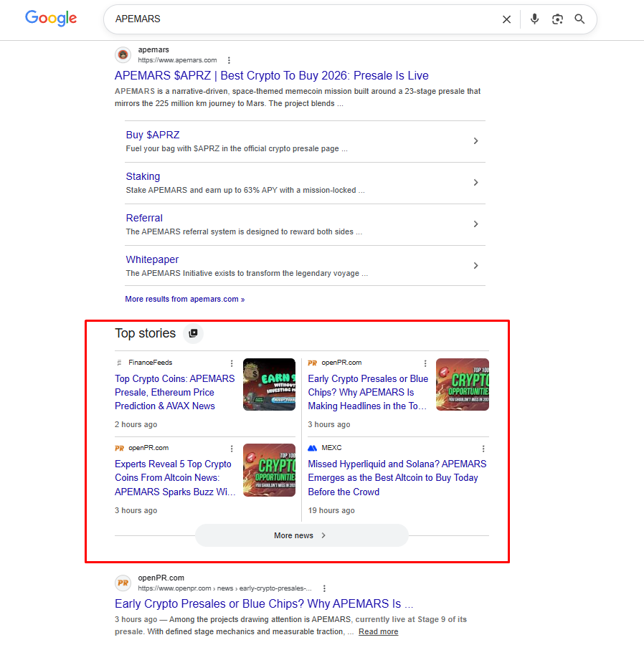Open FinanceFeeds Top Crypto Coins story
Image resolution: width=644 pixels, height=650 pixels.
pyautogui.click(x=175, y=392)
